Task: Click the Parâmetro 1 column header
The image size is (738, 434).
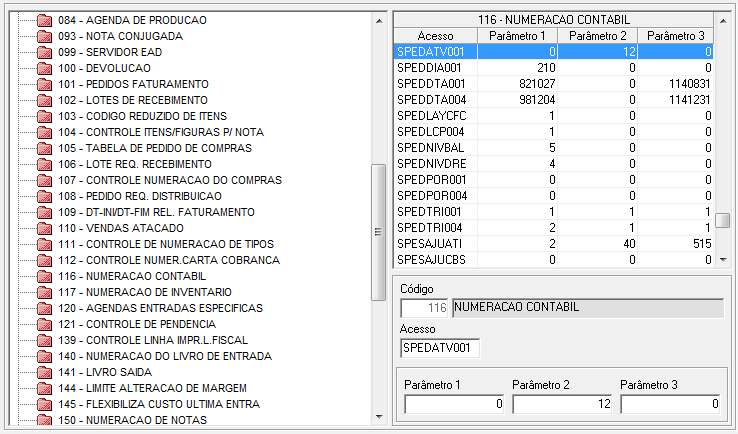Action: pos(517,36)
